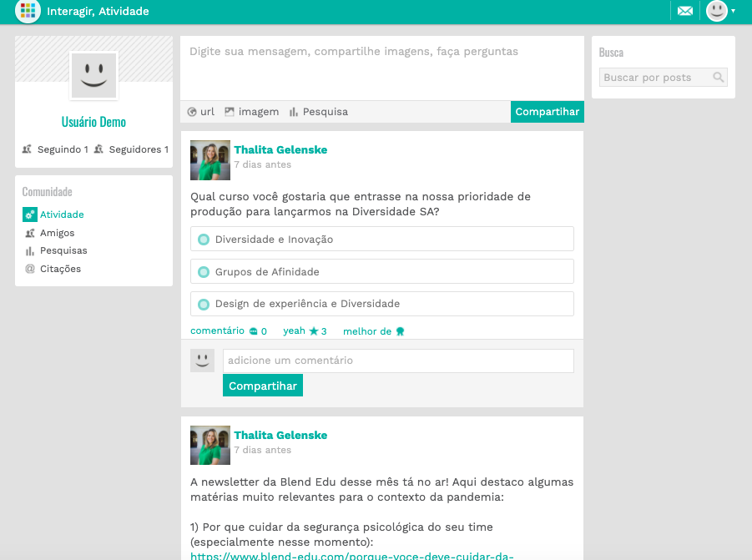This screenshot has width=752, height=560.
Task: Open Citações in the Comunidade menu
Action: 60,269
